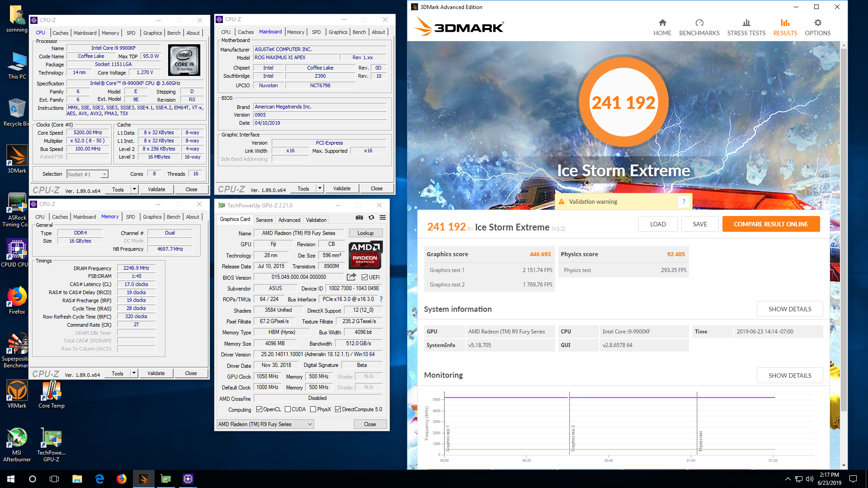
Task: Click the GPU-Z screenshot camera icon
Action: pyautogui.click(x=359, y=217)
